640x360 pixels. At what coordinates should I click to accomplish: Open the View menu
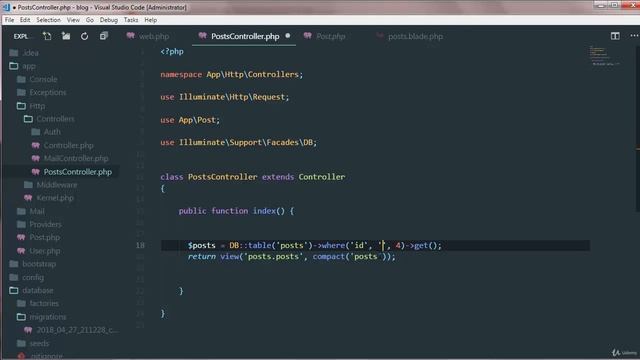73,20
